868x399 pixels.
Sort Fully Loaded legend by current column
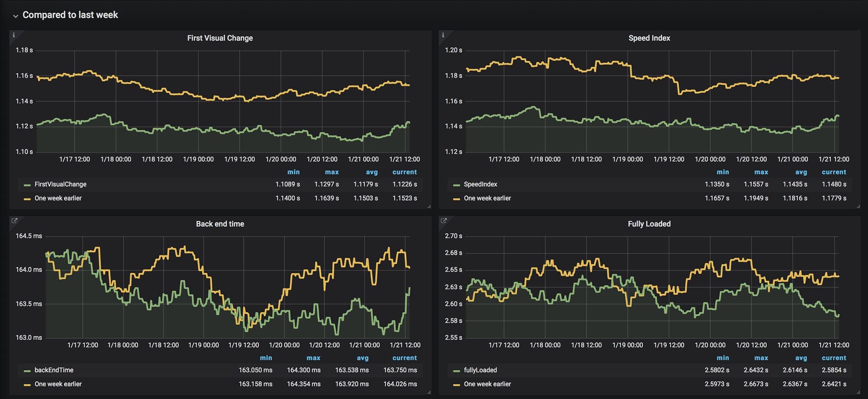tap(833, 358)
